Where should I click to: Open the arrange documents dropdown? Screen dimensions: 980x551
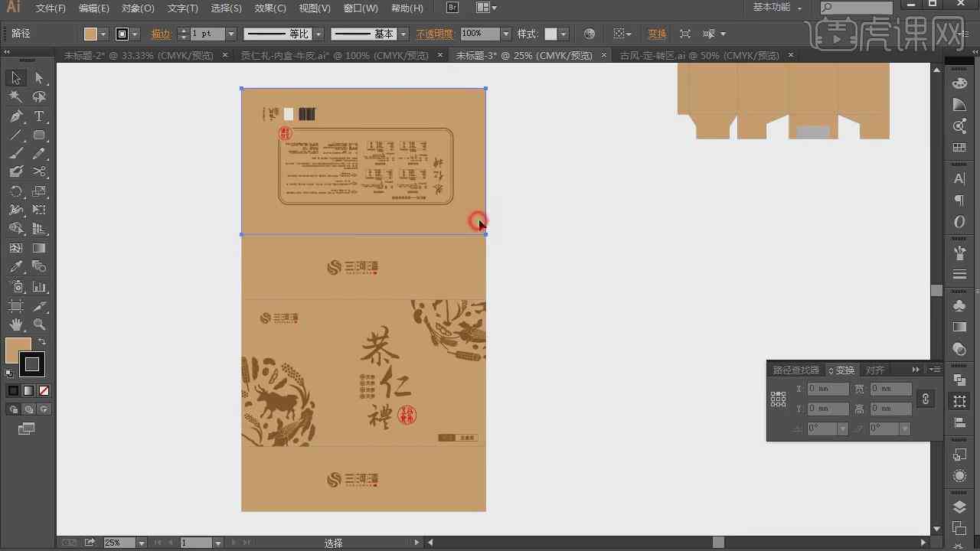point(486,8)
